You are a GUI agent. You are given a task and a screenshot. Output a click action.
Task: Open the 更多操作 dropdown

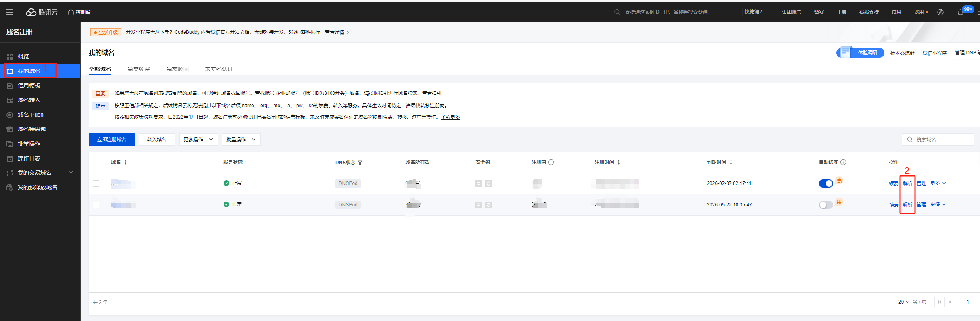tap(198, 140)
